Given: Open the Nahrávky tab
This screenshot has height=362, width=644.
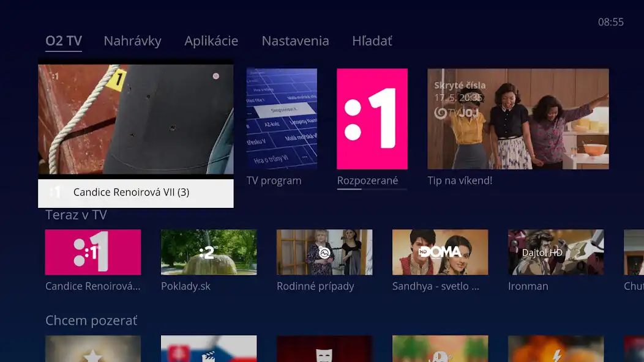Looking at the screenshot, I should [132, 41].
